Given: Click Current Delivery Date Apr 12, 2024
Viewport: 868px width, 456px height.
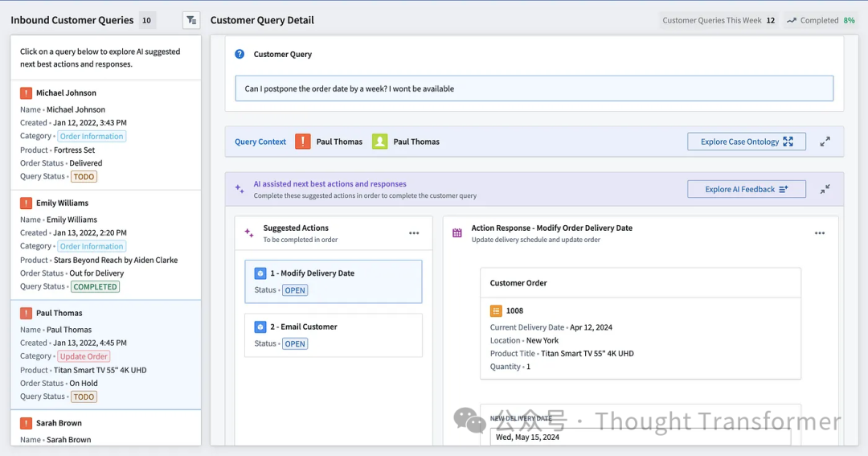Looking at the screenshot, I should click(551, 327).
